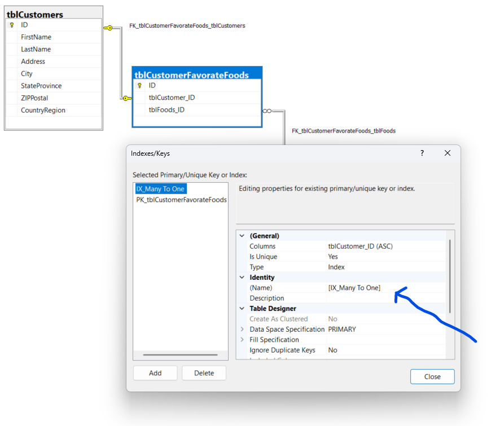The width and height of the screenshot is (504, 426).
Task: Click the Add button
Action: [155, 373]
